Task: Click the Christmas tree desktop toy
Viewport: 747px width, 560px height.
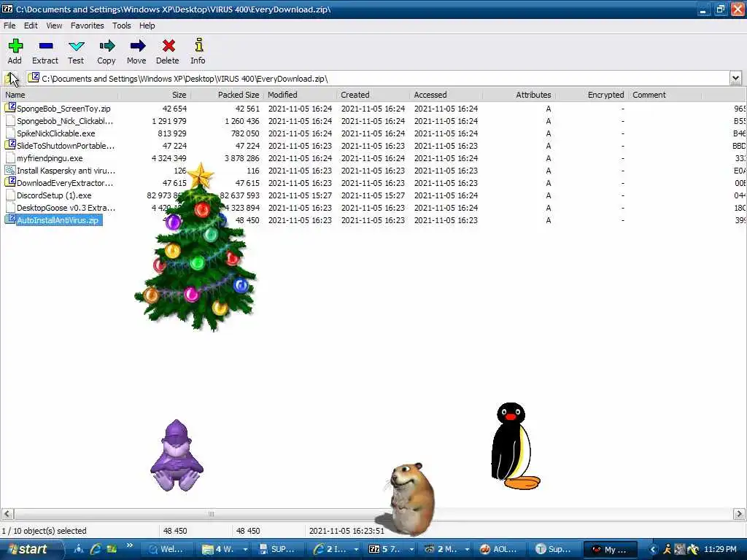Action: [x=196, y=248]
